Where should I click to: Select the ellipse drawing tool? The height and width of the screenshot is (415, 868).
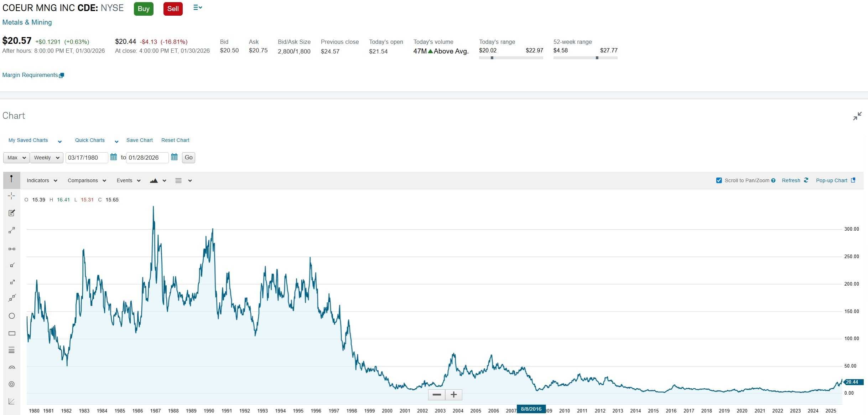pyautogui.click(x=11, y=316)
